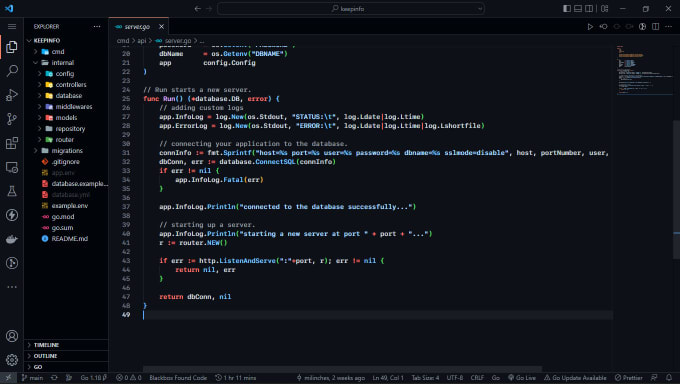680x384 pixels.
Task: Open the Search view
Action: 12,70
